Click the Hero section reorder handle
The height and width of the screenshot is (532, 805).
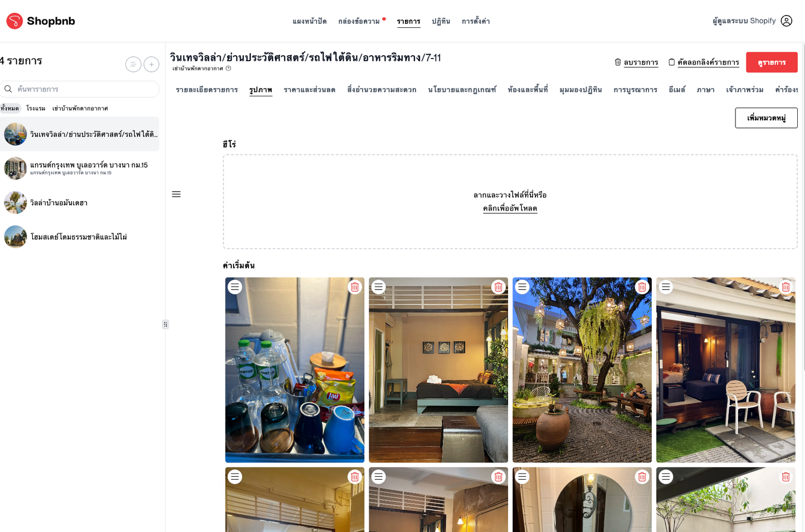[176, 194]
